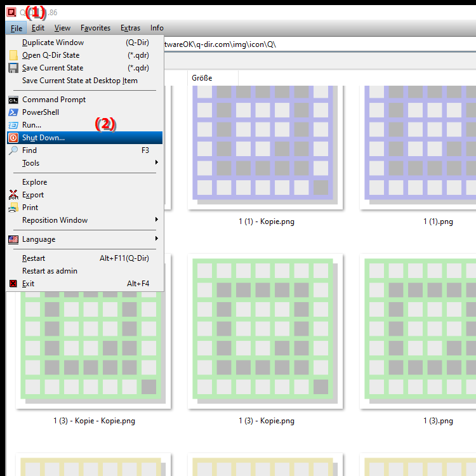Select thumbnail 1 (3).png
Screen dimensions: 476x476
pyautogui.click(x=418, y=331)
